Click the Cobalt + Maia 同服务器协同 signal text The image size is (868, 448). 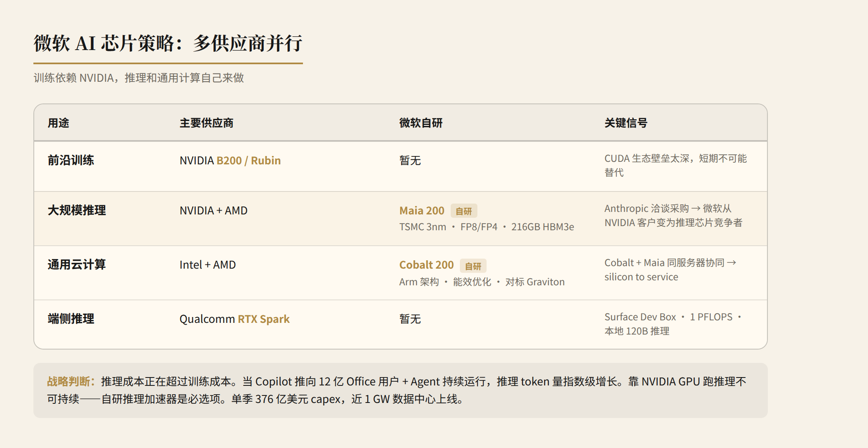click(x=671, y=270)
